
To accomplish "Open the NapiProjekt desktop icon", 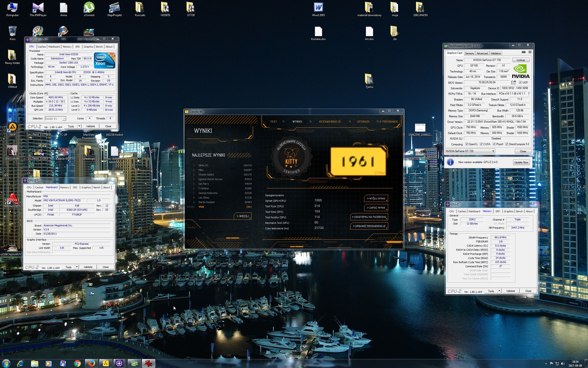I will [x=114, y=9].
